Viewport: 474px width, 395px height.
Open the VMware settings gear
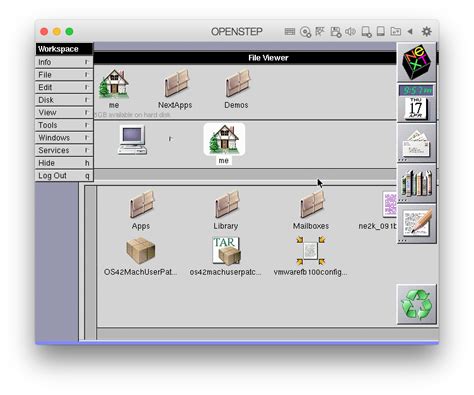[x=426, y=32]
